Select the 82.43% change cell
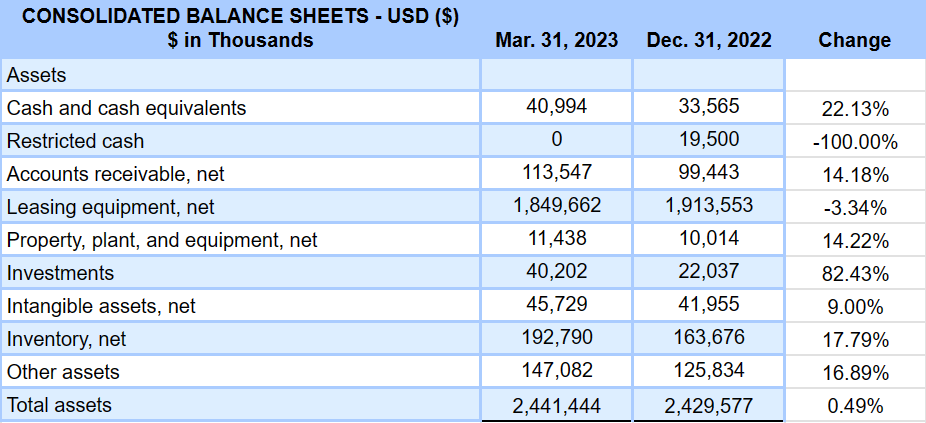The image size is (926, 423). coord(855,273)
